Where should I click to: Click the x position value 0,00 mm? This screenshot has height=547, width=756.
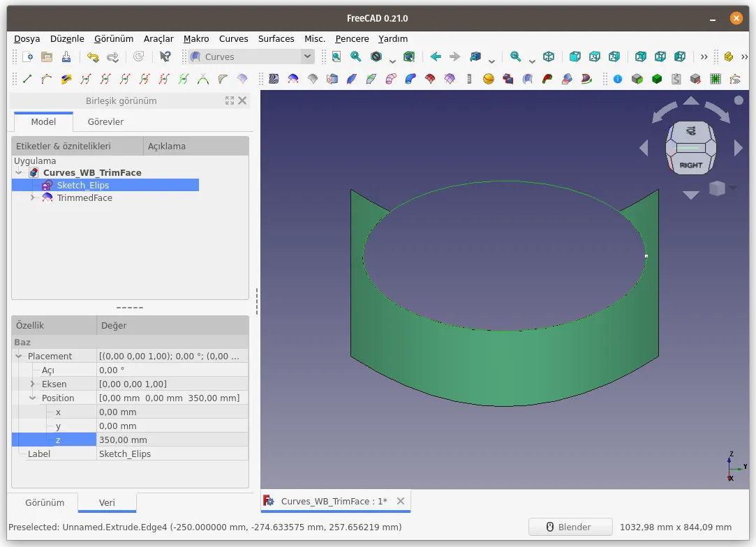point(172,412)
